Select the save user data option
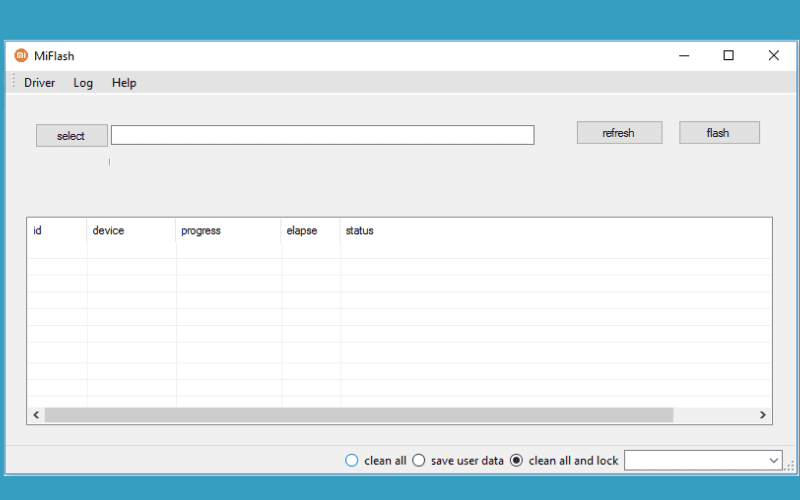 click(418, 460)
